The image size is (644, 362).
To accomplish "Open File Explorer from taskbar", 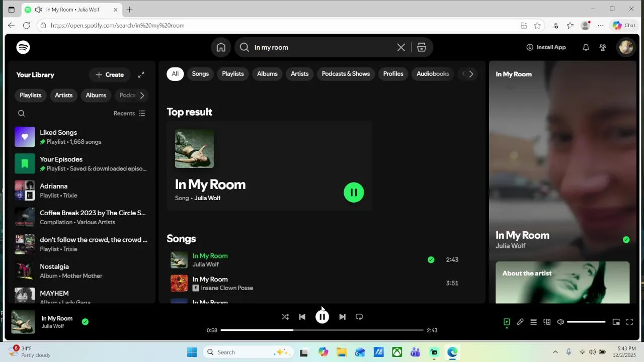I will coord(341,352).
